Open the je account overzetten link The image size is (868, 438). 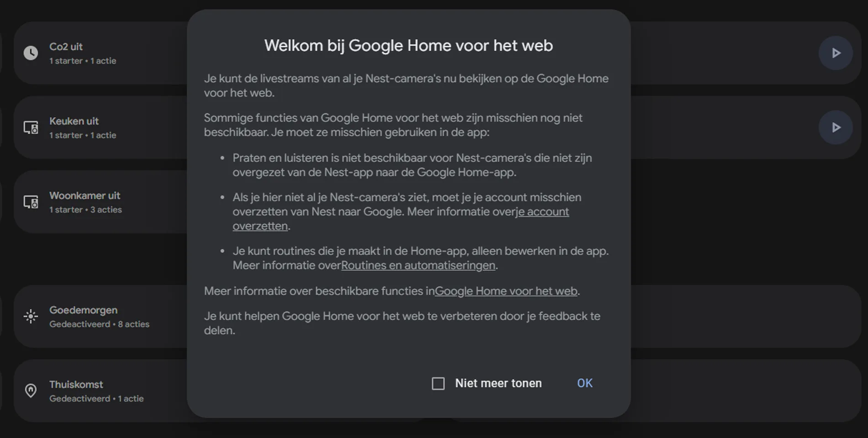pyautogui.click(x=543, y=212)
